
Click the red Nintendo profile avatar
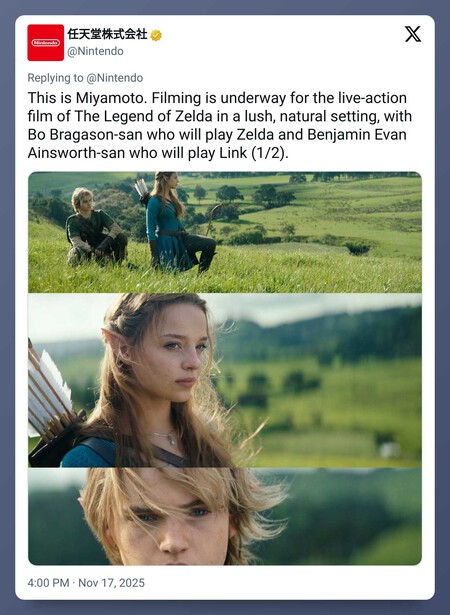pyautogui.click(x=46, y=42)
